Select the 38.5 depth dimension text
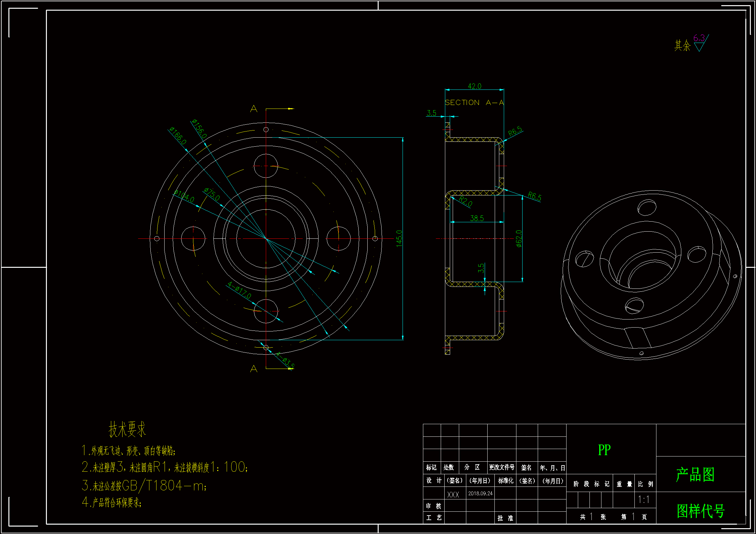756x534 pixels. (477, 218)
